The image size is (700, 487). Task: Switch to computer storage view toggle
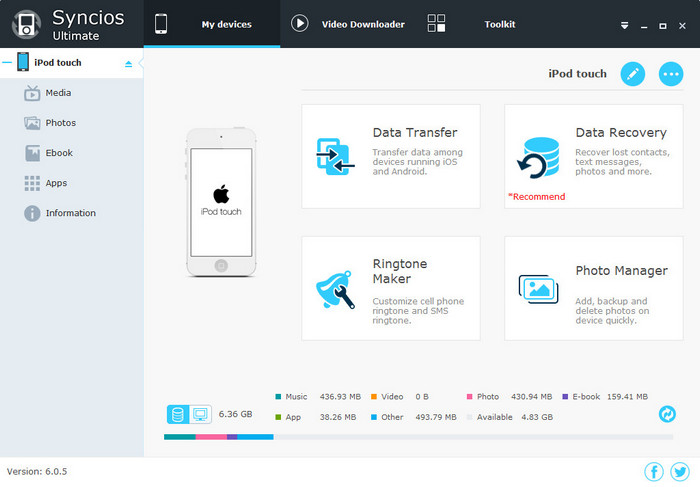[x=200, y=414]
